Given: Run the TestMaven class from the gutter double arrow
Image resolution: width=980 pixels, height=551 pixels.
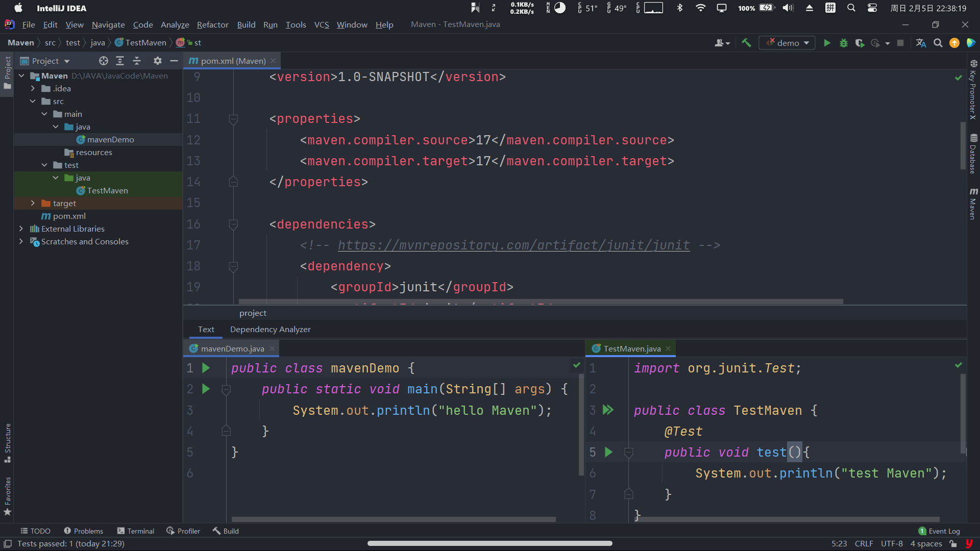Looking at the screenshot, I should click(608, 410).
